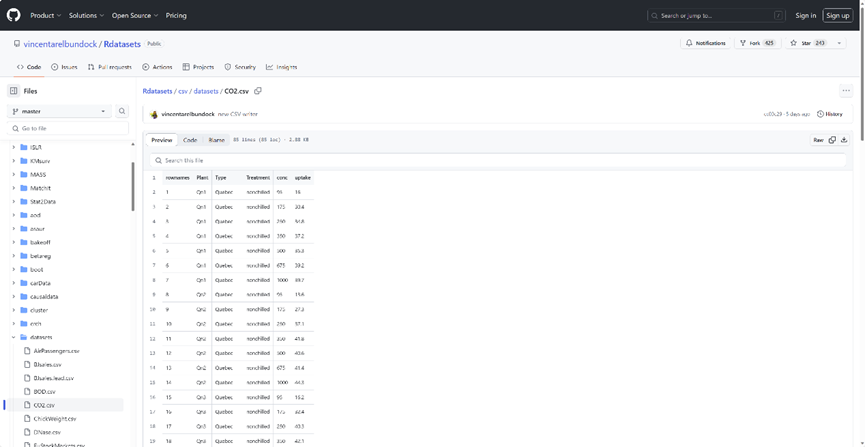Click the Search this file field

(x=498, y=161)
